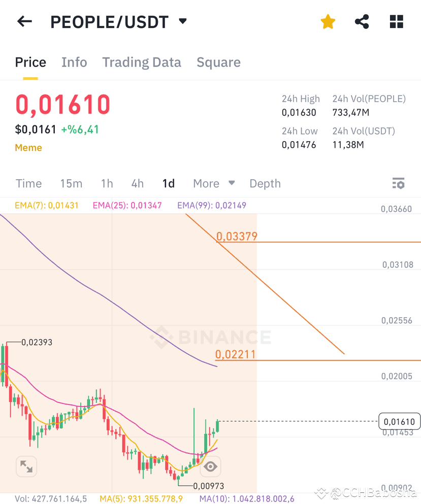Expand the More timeframe dropdown
This screenshot has height=504, width=421.
point(213,183)
